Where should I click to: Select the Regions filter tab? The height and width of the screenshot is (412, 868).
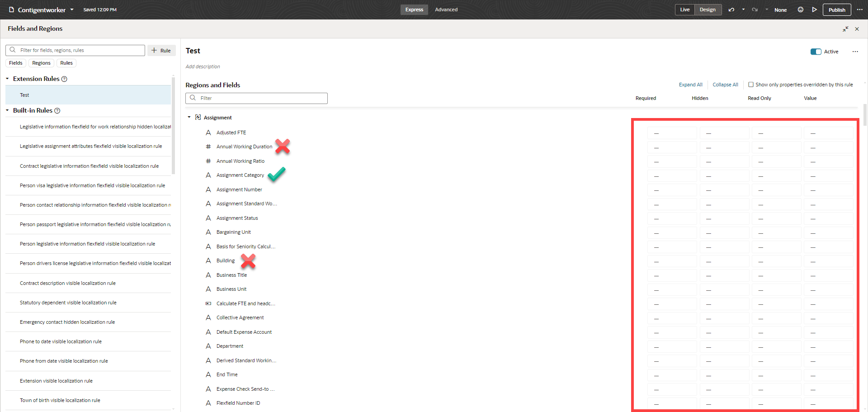tap(41, 63)
